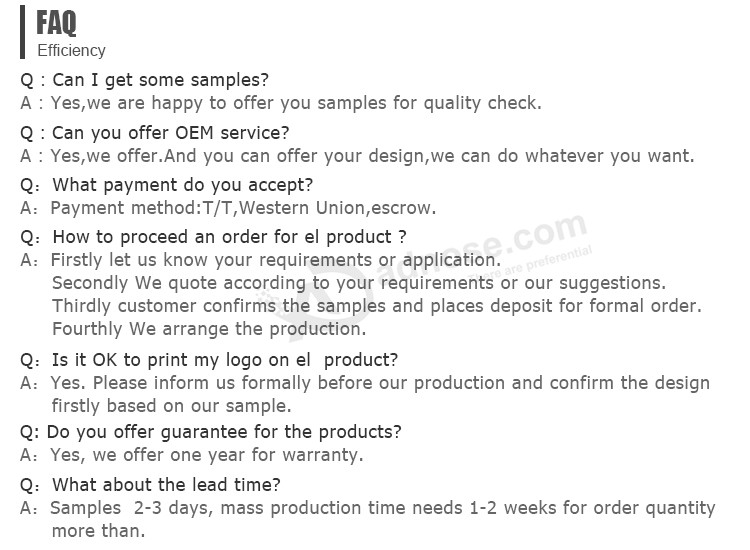
Task: Click the 'print my logo on el product' question
Action: [209, 360]
